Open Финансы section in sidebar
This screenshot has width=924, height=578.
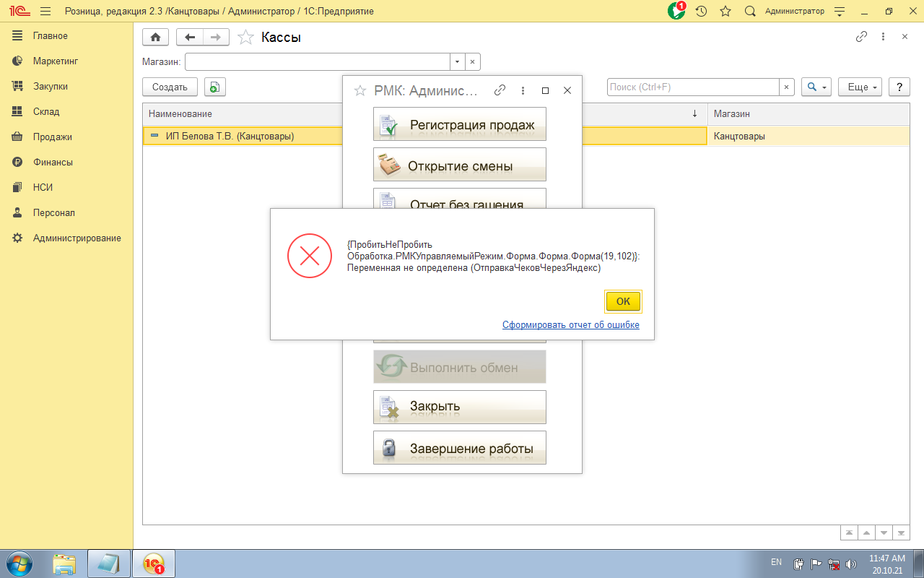pos(53,162)
